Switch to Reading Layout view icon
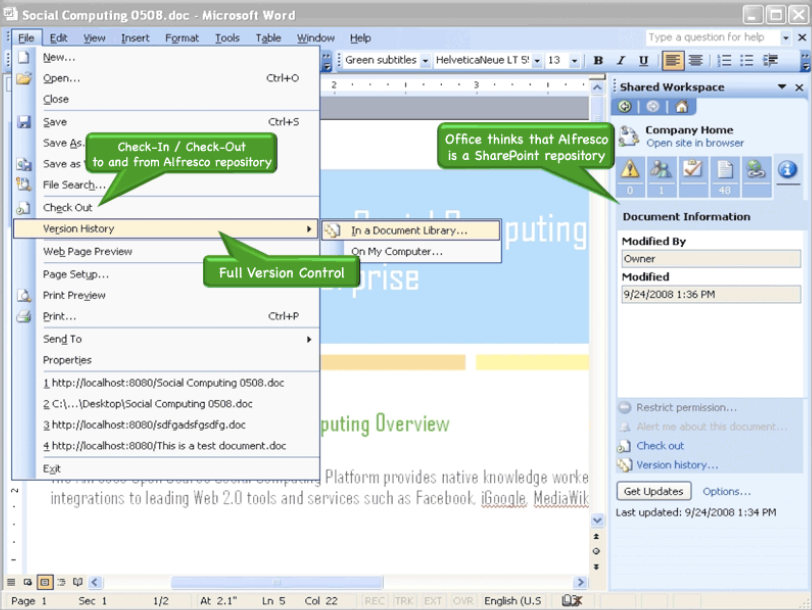The image size is (812, 610). point(78,582)
